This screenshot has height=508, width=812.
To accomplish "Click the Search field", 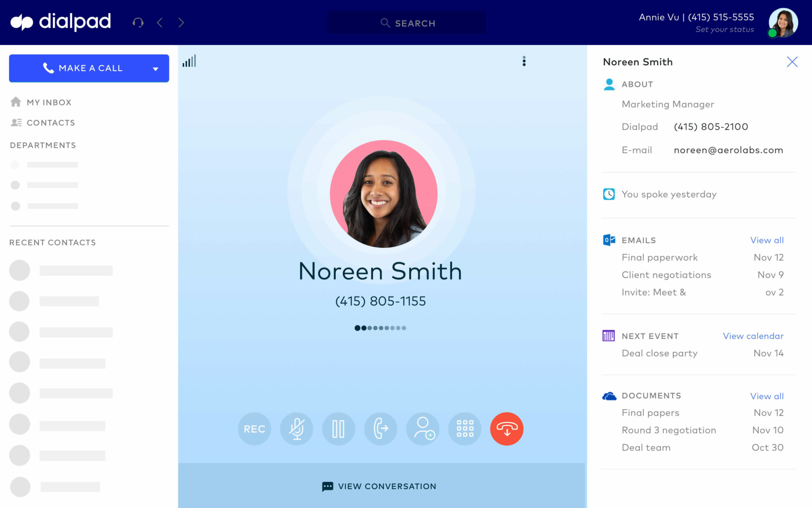I will pyautogui.click(x=406, y=22).
